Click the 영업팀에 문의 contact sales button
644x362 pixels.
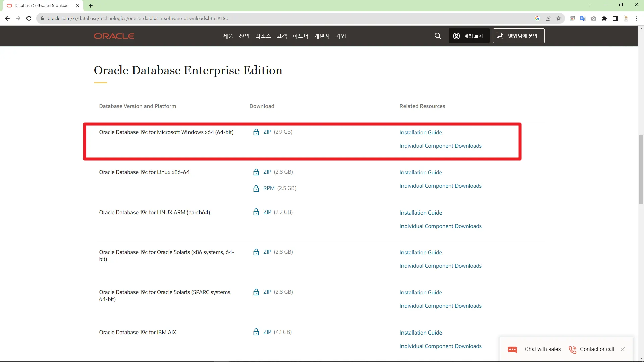pyautogui.click(x=519, y=36)
